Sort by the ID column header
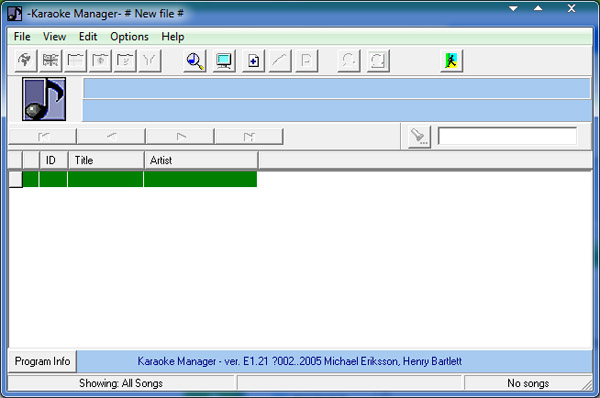 pos(54,160)
